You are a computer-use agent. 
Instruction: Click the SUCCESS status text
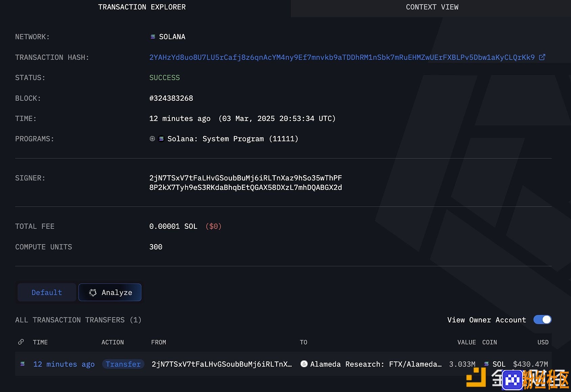pos(164,78)
